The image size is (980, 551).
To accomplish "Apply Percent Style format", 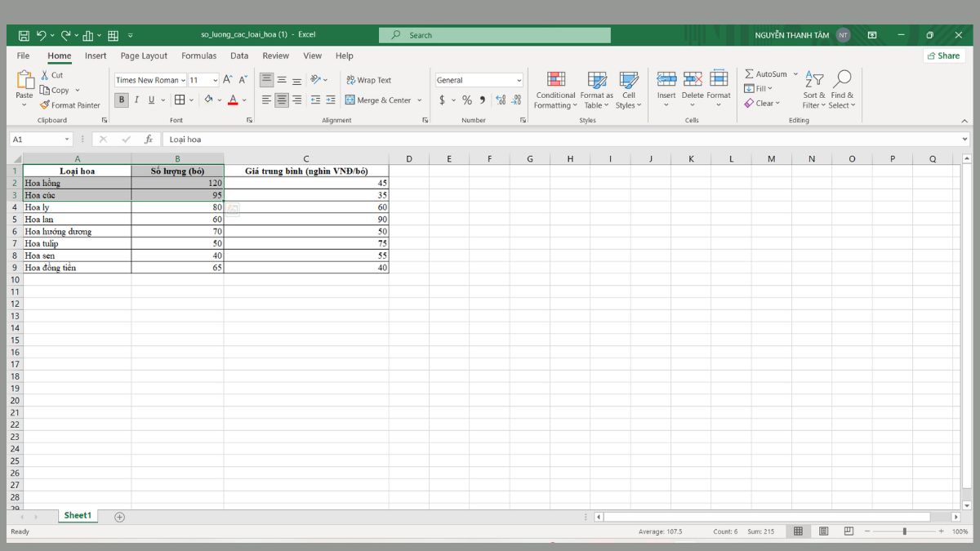I will pyautogui.click(x=467, y=100).
